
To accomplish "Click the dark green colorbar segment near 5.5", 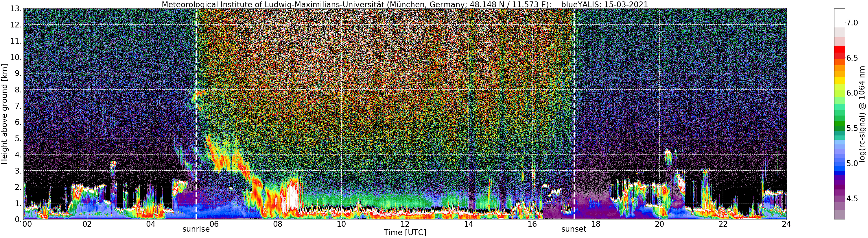I will tap(839, 128).
